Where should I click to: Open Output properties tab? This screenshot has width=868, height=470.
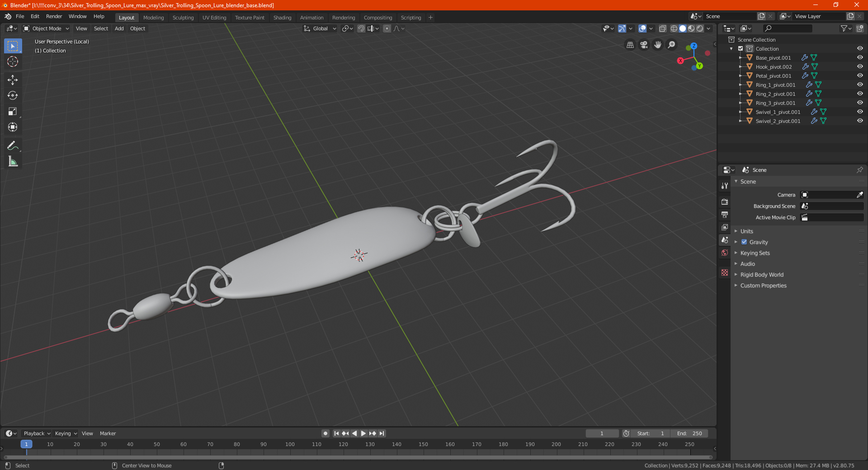point(725,214)
